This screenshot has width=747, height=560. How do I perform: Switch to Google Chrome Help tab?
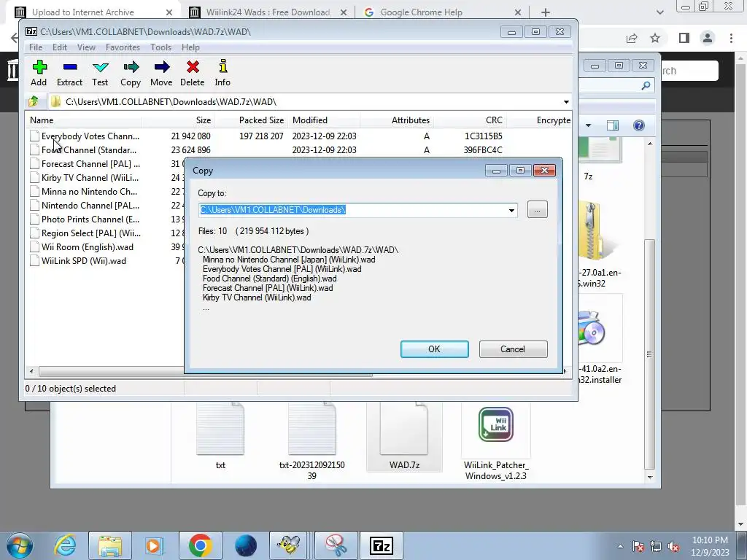[x=442, y=12]
